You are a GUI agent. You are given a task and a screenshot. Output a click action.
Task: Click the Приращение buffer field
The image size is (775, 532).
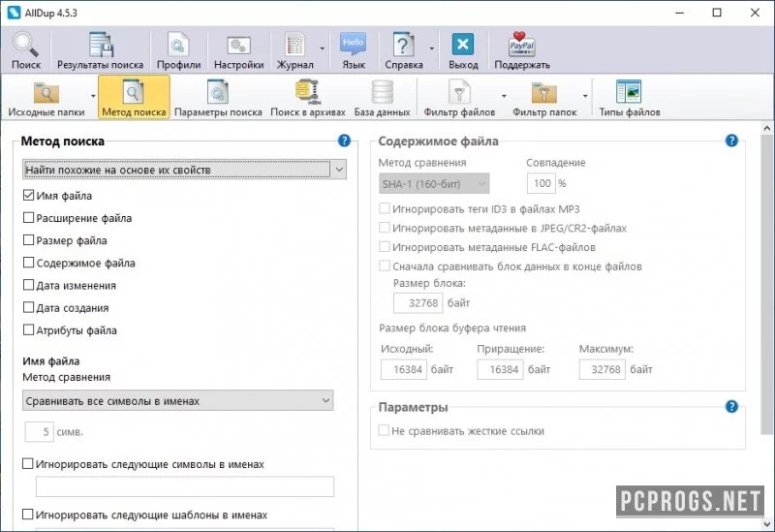tap(500, 369)
